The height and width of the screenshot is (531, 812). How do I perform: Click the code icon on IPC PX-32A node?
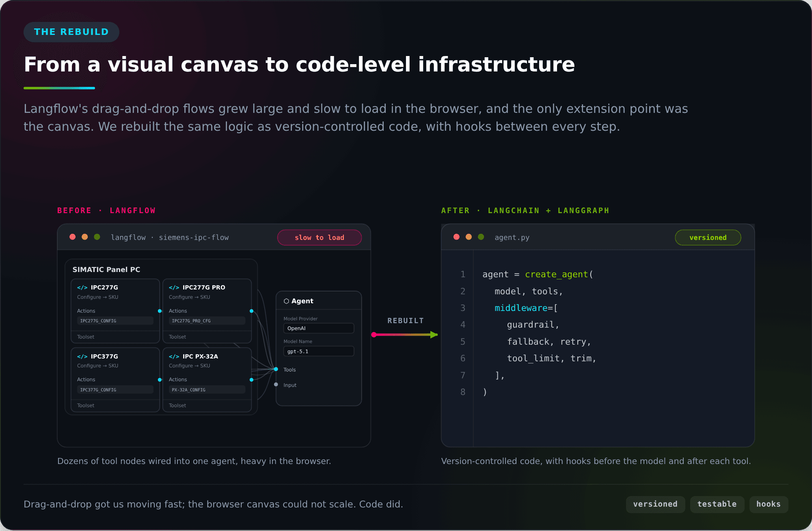tap(174, 356)
